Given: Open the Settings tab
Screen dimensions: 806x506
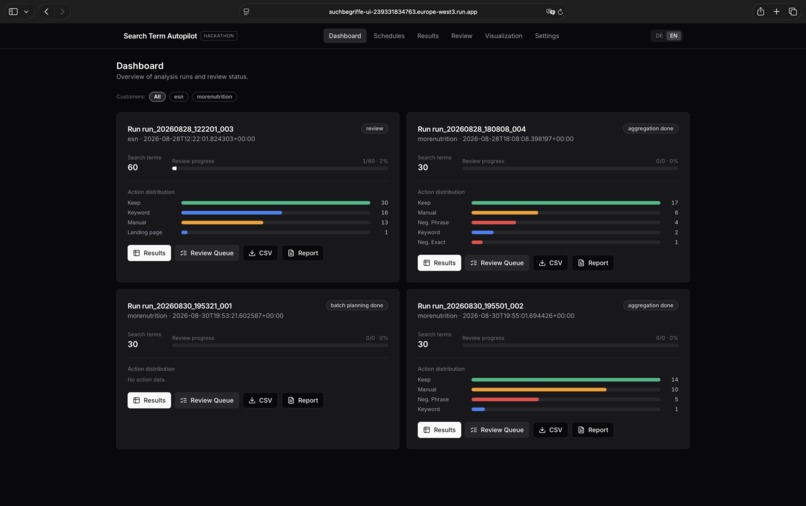Looking at the screenshot, I should [x=547, y=36].
